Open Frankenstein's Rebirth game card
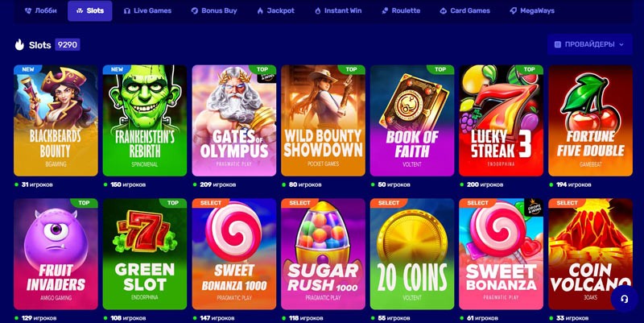The height and width of the screenshot is (323, 644). [x=145, y=120]
